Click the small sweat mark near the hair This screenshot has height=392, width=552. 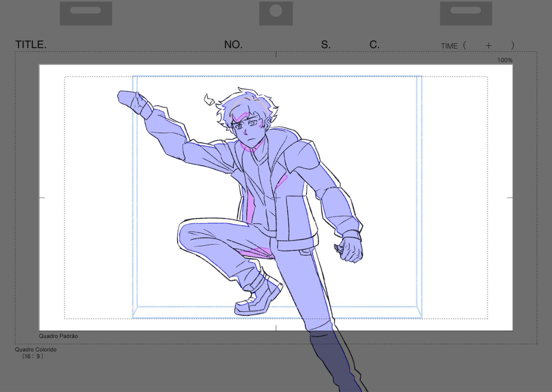209,100
